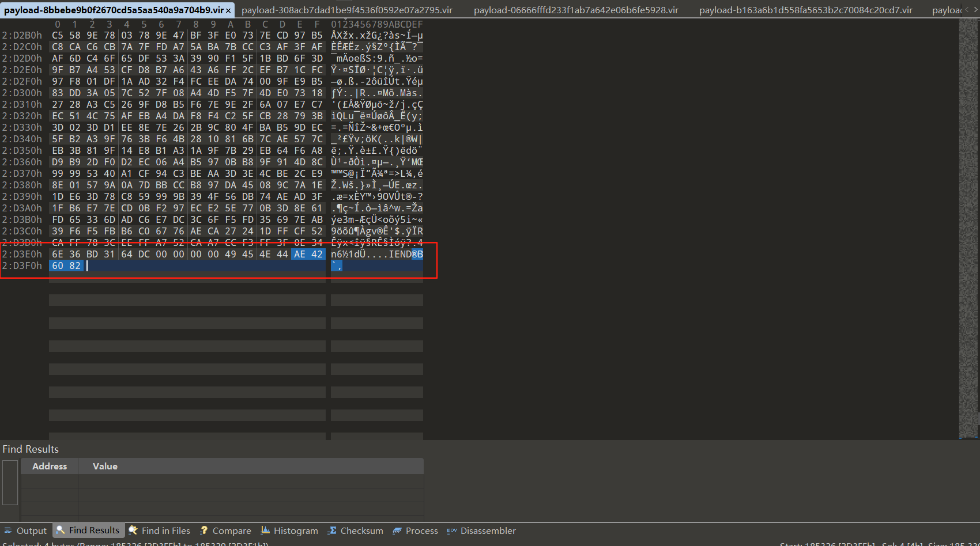Click the address label 2:D350h
Viewport: 980px width, 546px height.
click(x=22, y=150)
